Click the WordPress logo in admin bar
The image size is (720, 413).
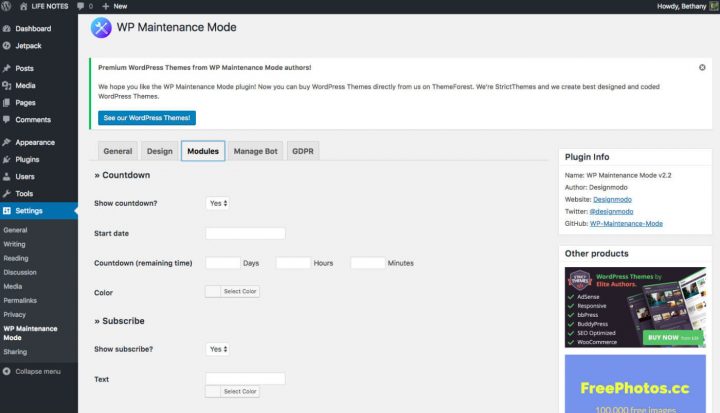(x=6, y=6)
